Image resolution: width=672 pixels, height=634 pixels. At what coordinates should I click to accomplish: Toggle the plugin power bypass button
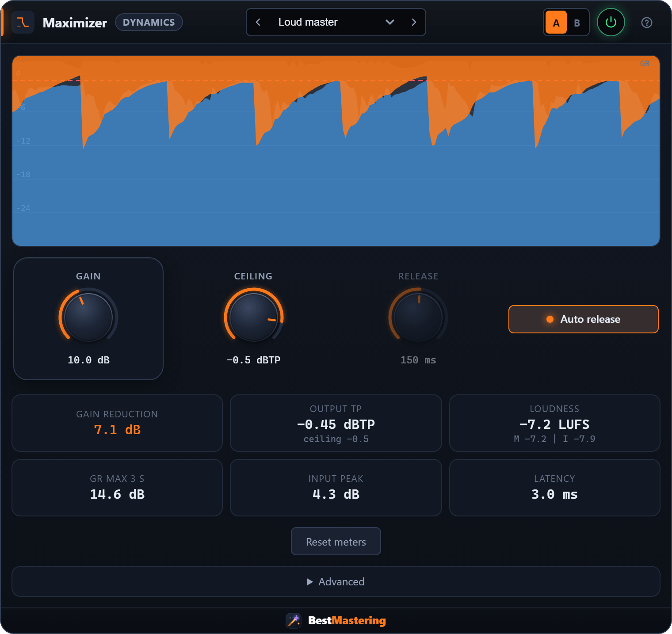pyautogui.click(x=611, y=22)
